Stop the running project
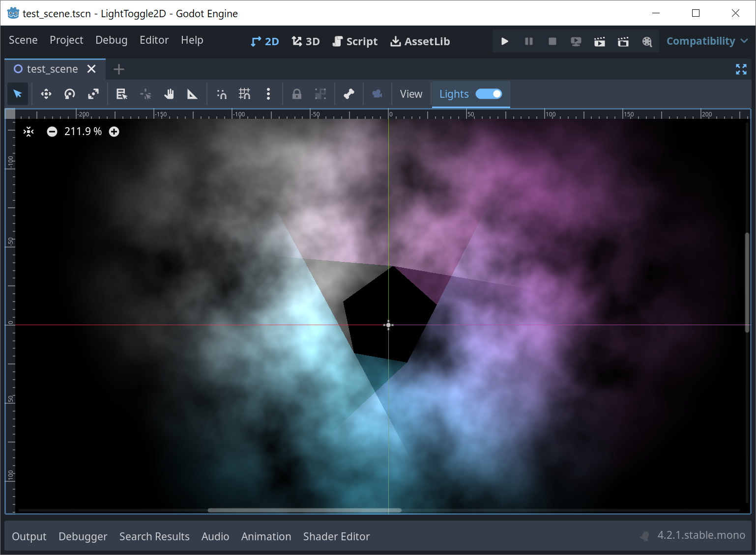 (x=552, y=41)
